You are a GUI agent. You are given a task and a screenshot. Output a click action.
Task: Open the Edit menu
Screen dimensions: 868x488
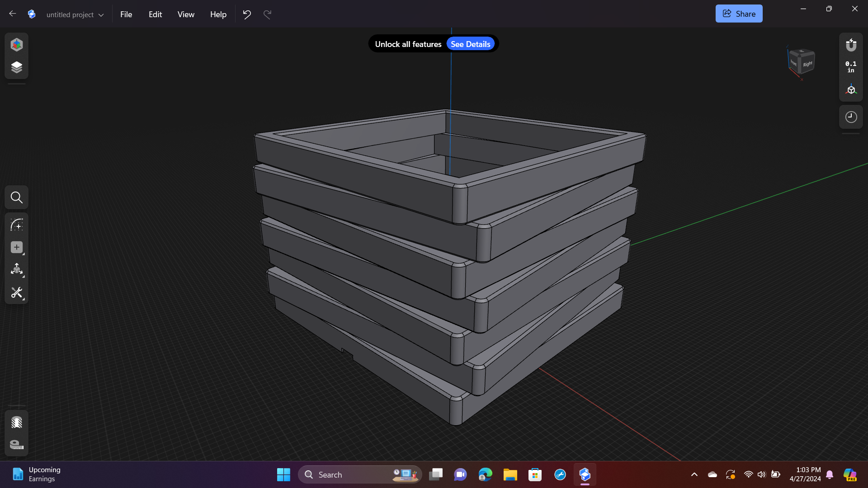click(x=155, y=14)
